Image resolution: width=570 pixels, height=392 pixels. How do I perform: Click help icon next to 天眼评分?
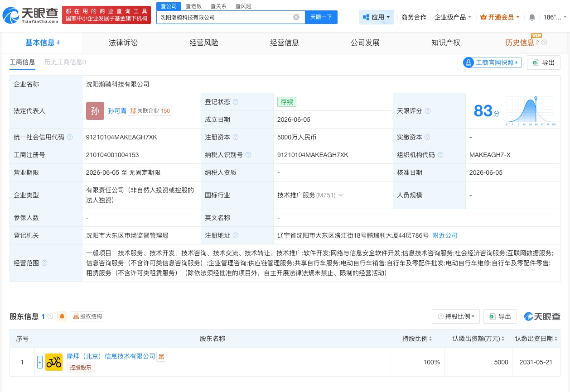coord(428,111)
